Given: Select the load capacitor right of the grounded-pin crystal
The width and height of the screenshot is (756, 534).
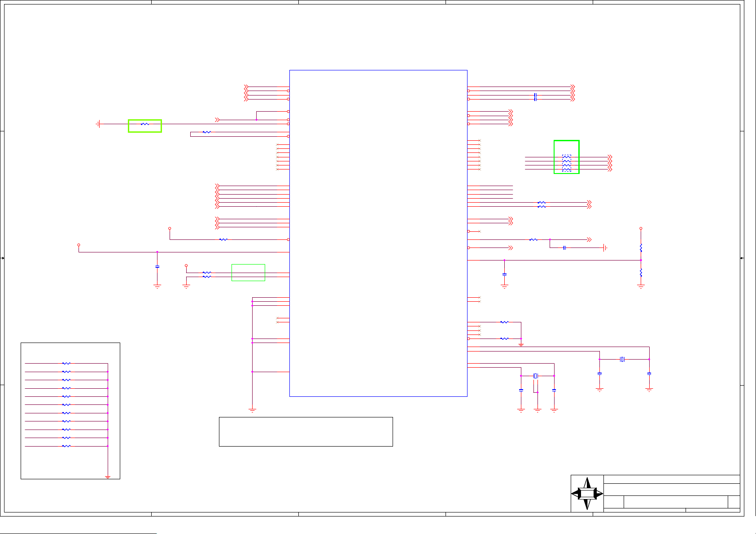Looking at the screenshot, I should [x=554, y=390].
